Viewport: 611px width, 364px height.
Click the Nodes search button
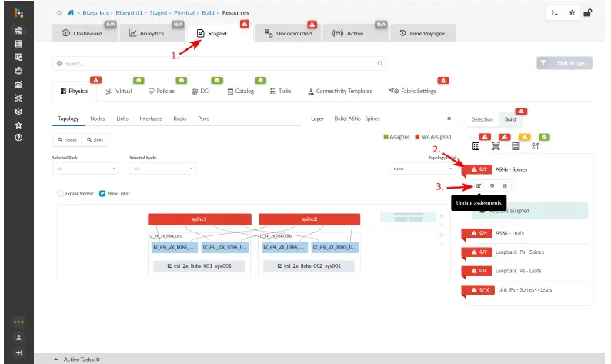67,139
